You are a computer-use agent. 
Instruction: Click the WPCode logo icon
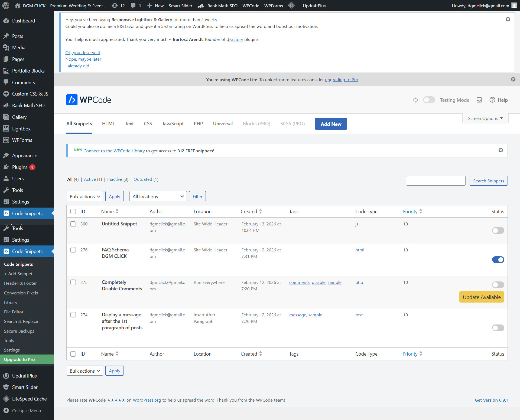pos(72,100)
